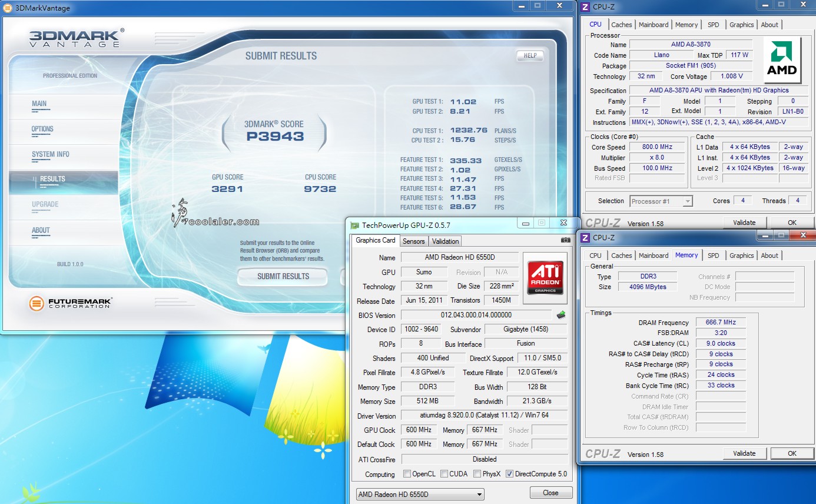Select the Graphics Card tab in GPU-Z
Viewport: 816px width, 504px height.
click(376, 240)
